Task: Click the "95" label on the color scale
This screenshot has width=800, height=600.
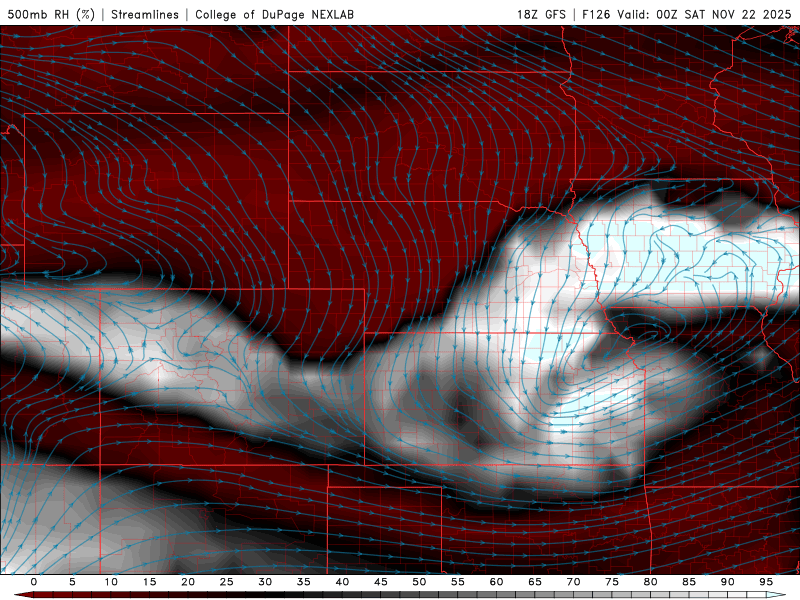Action: 766,582
